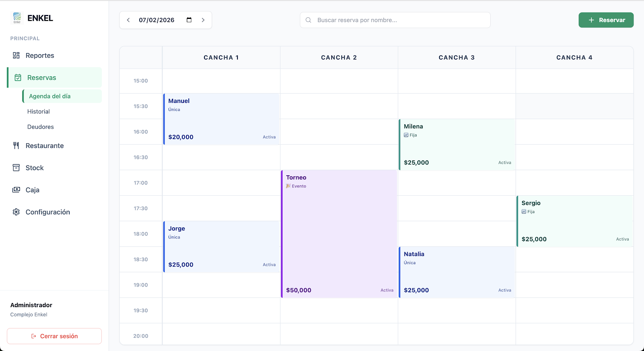Viewport: 644px width, 351px height.
Task: Click the Reportes dashboard icon
Action: (16, 55)
